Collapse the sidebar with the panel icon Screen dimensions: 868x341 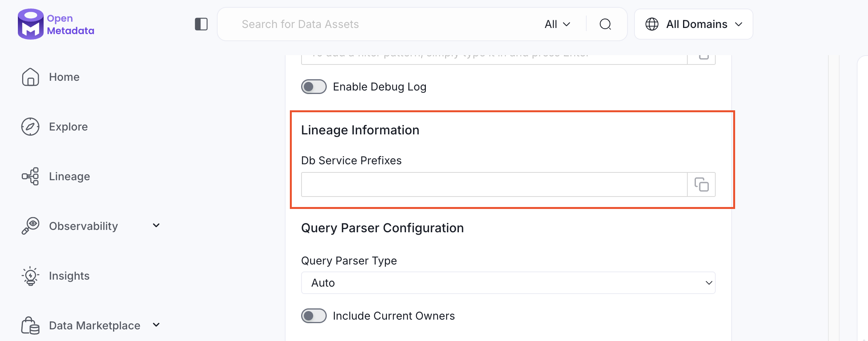(201, 24)
